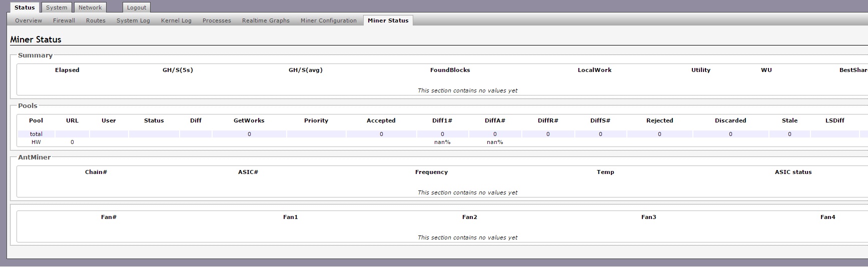Click the Logout tab
This screenshot has height=267, width=868.
point(137,7)
